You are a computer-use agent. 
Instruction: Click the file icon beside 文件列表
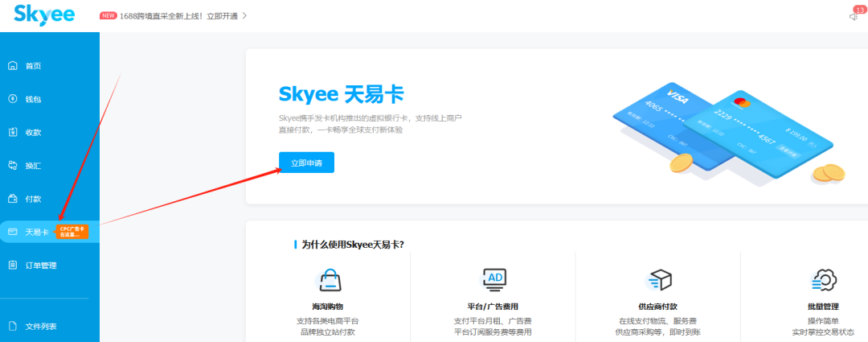(x=13, y=326)
